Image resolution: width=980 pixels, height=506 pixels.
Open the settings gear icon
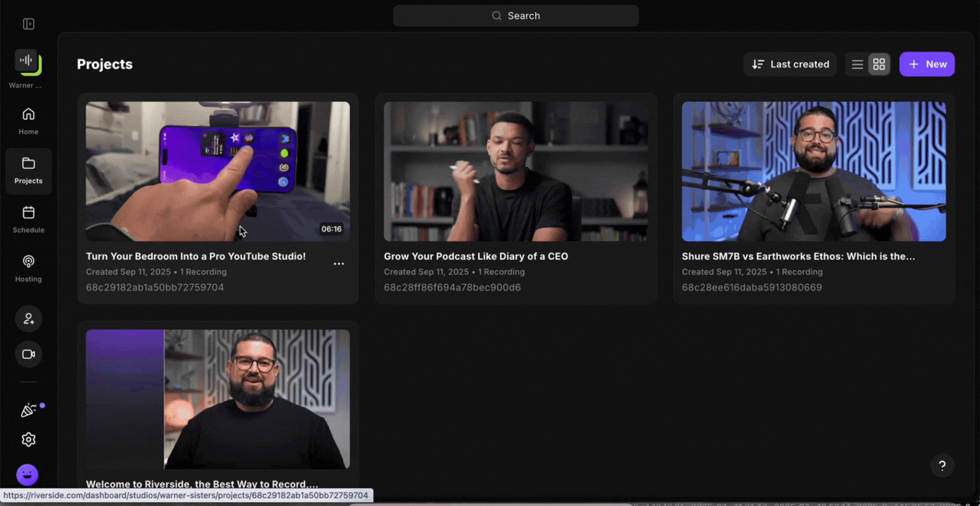[28, 439]
